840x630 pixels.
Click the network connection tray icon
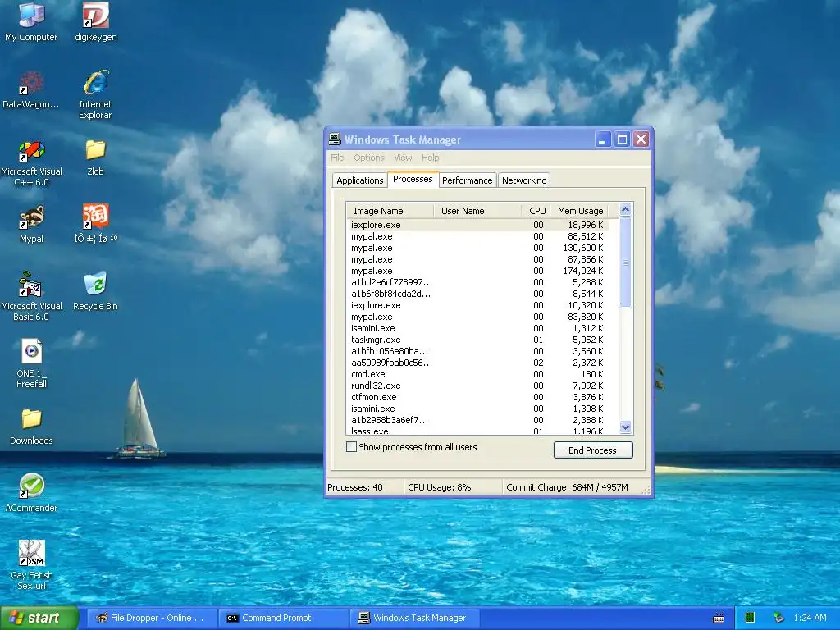coord(778,618)
